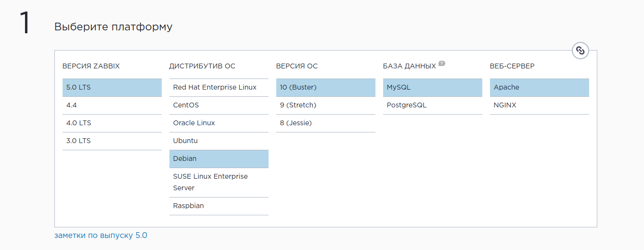
Task: Pick Zabbix version 4.0 LTS
Action: point(112,123)
